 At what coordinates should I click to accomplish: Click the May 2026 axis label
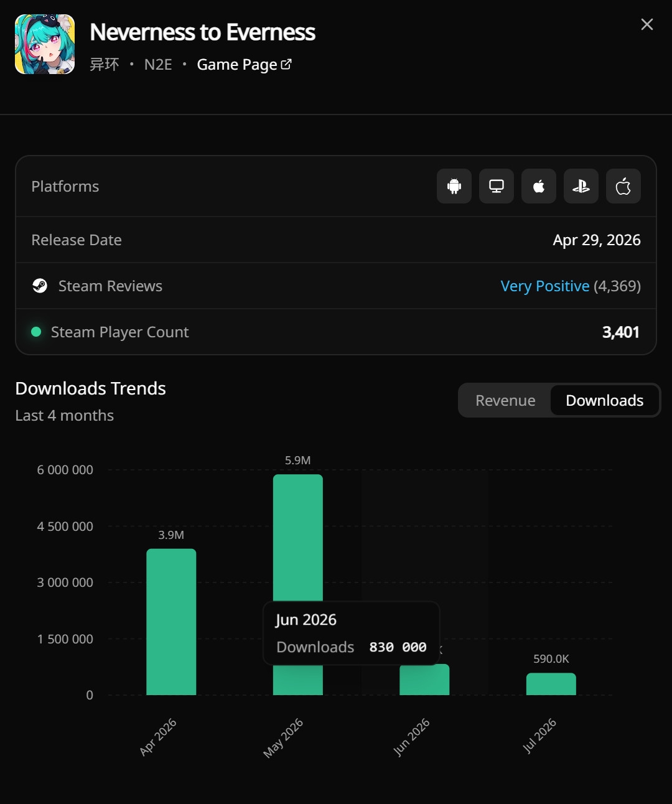click(283, 738)
